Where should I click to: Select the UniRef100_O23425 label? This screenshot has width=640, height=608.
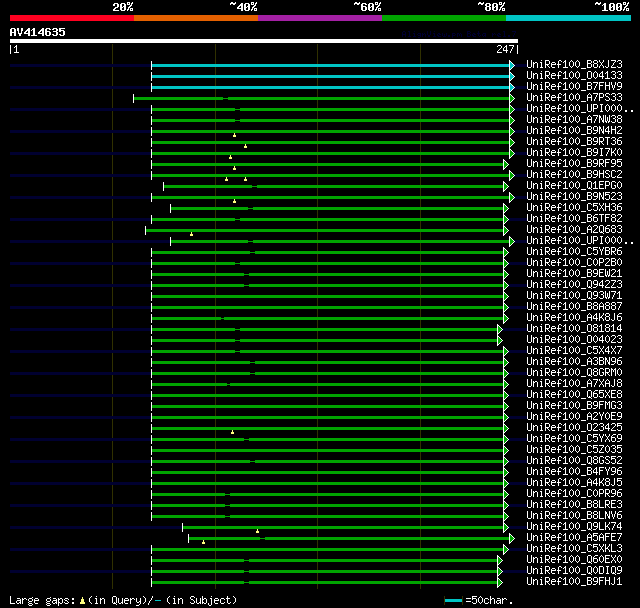pyautogui.click(x=574, y=428)
